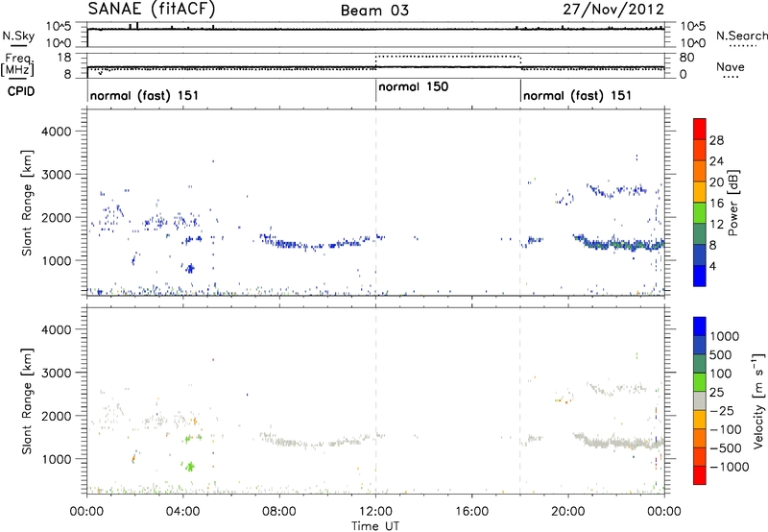Click the 4000 tick in the power panel
The width and height of the screenshot is (768, 532).
(x=57, y=132)
